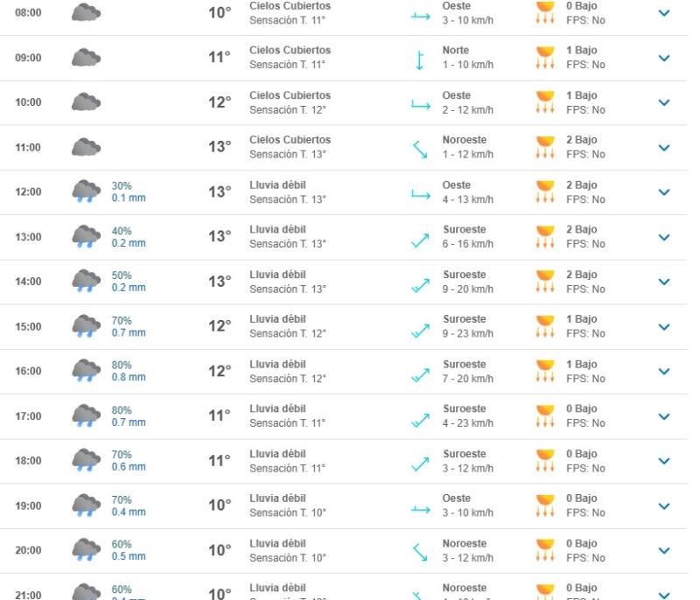Open details for the 19:00 forecast
Image resolution: width=700 pixels, height=600 pixels.
pyautogui.click(x=664, y=504)
